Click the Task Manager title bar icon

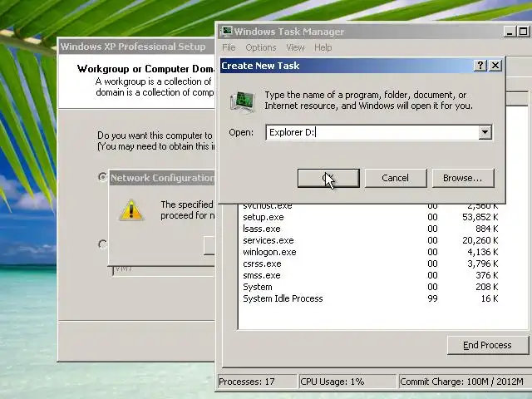tap(225, 32)
